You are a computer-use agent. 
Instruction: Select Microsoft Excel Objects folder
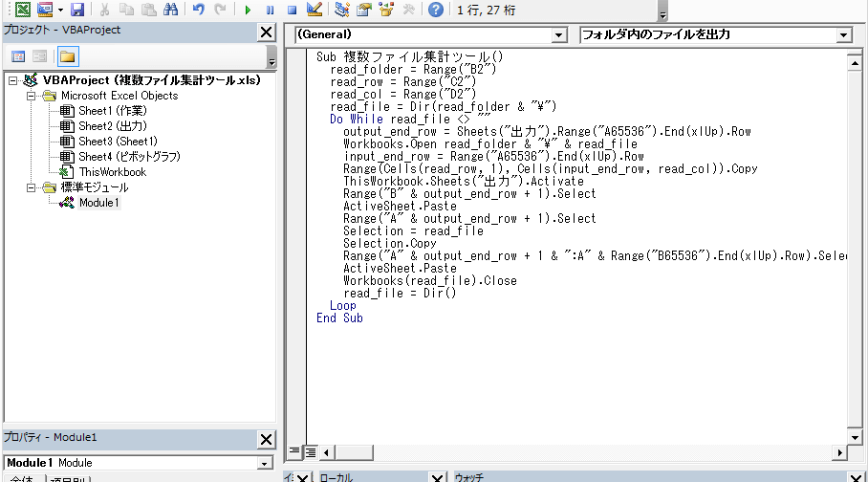pyautogui.click(x=119, y=96)
